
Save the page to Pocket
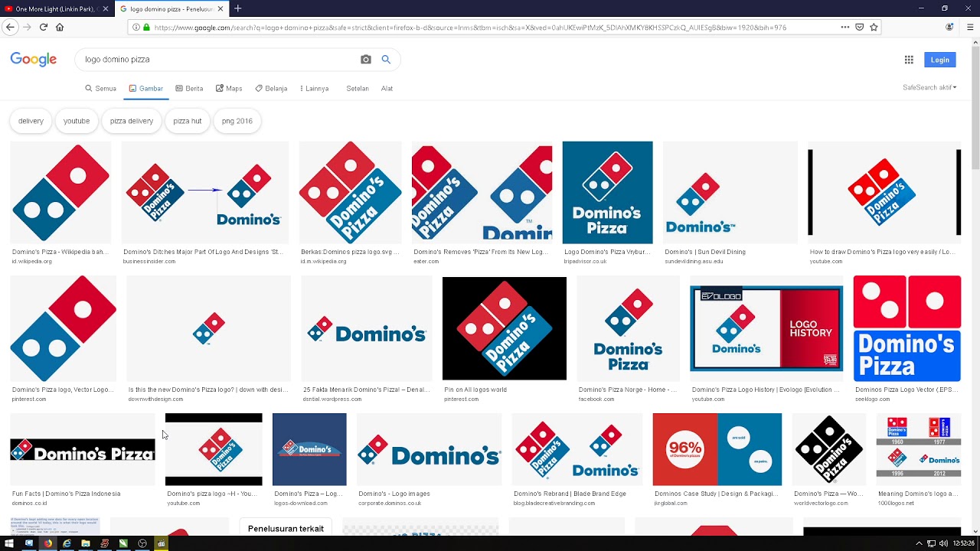[859, 27]
